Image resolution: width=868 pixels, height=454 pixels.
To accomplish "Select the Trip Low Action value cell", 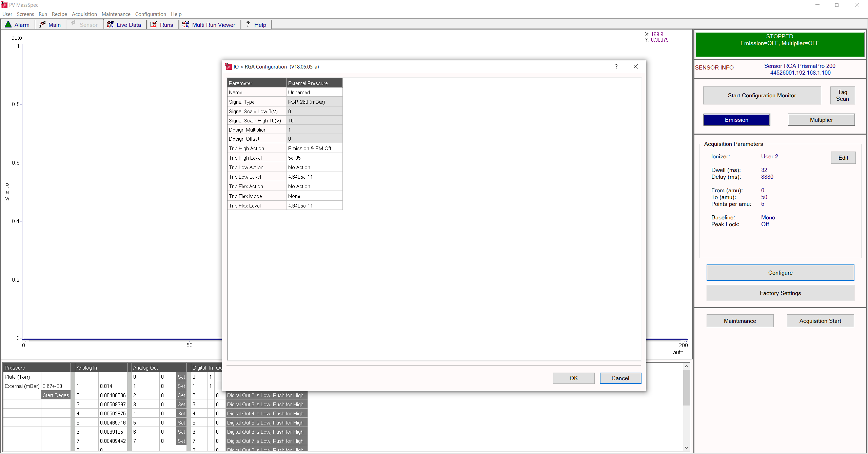I will [x=314, y=167].
